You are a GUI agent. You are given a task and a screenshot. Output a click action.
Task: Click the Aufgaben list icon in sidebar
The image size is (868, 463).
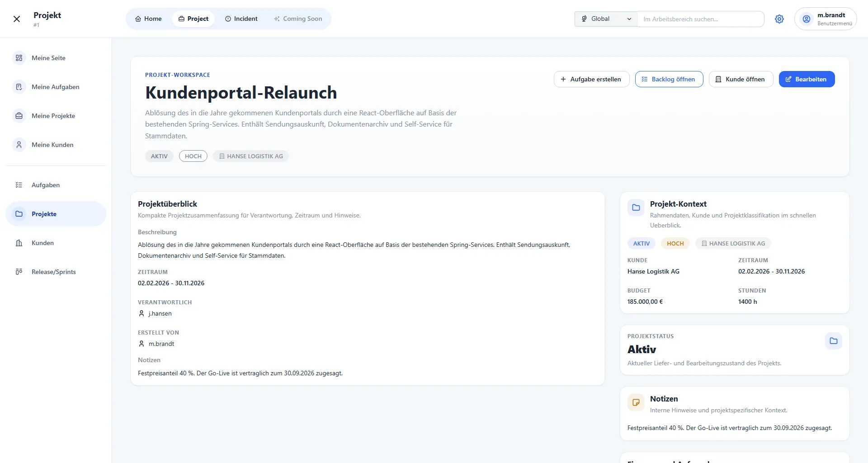tap(19, 185)
